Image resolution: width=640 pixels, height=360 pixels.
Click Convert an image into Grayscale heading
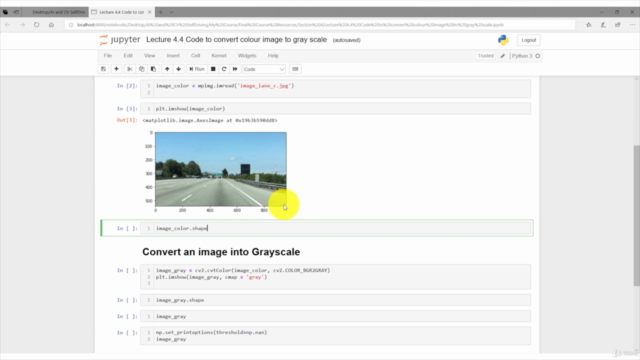221,252
